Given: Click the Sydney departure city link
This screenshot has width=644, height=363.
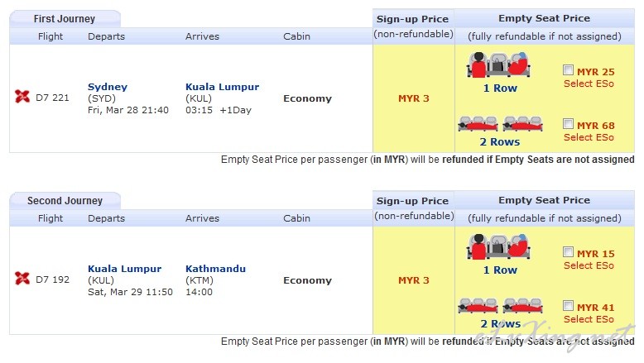Looking at the screenshot, I should click(x=108, y=87).
